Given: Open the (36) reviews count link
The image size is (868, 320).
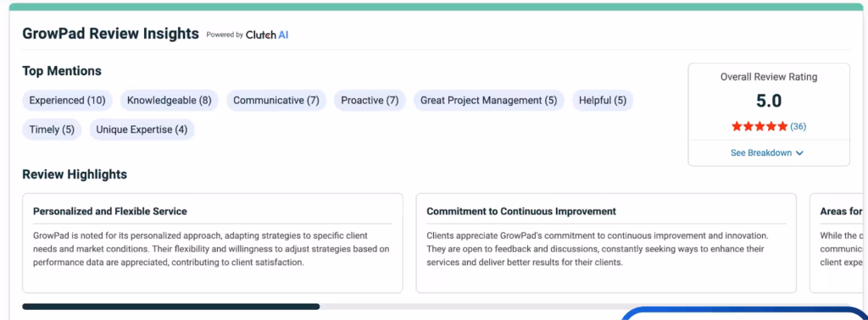Looking at the screenshot, I should (798, 127).
